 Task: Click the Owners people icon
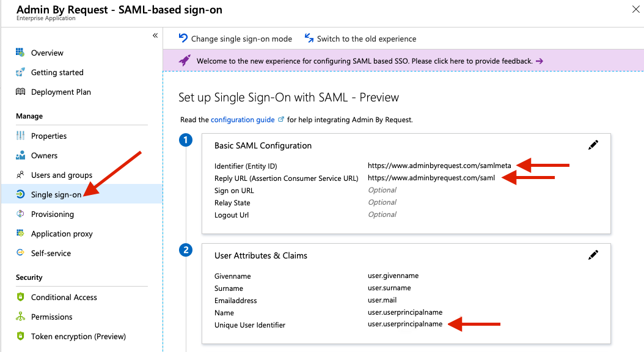[20, 155]
